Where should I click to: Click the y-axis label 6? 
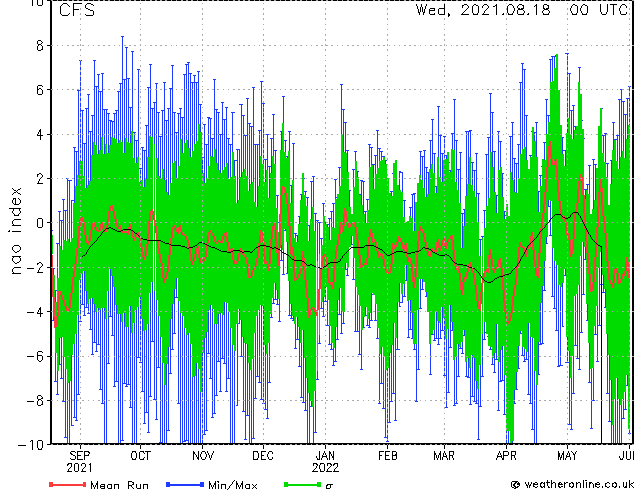40,90
